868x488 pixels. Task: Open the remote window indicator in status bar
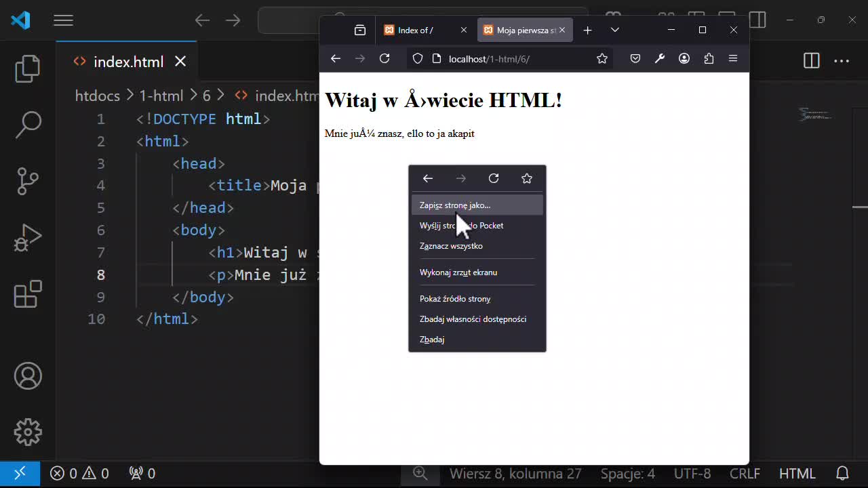20,473
